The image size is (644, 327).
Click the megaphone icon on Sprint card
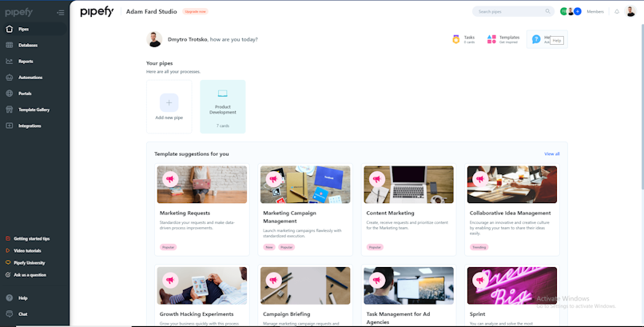(480, 280)
